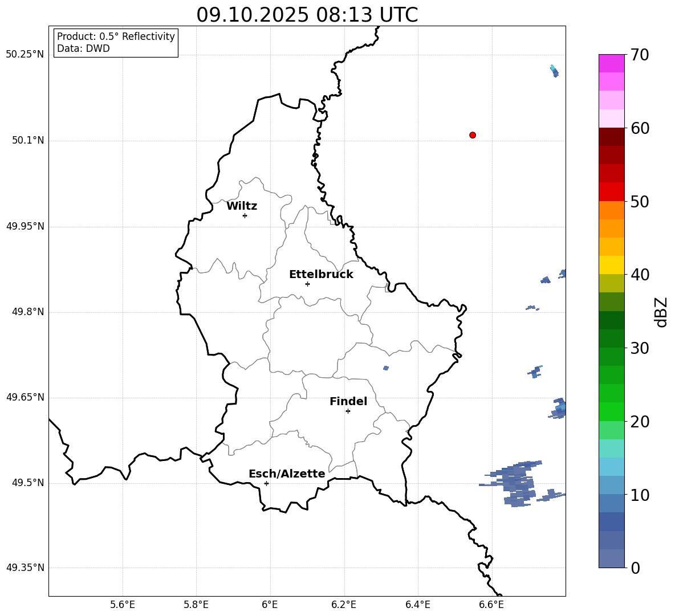Click the Ettelbruck station cross marker
Image resolution: width=675 pixels, height=616 pixels.
click(307, 284)
